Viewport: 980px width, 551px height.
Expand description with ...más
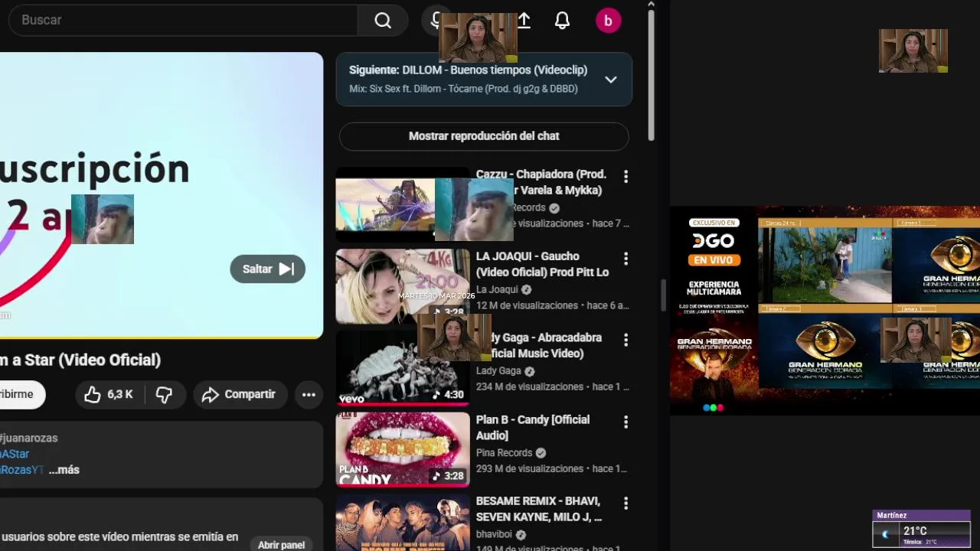(64, 470)
